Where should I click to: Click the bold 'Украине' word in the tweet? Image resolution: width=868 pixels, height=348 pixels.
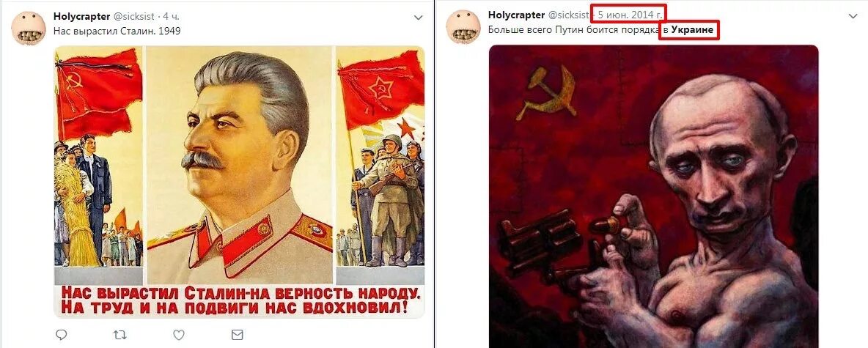point(692,30)
